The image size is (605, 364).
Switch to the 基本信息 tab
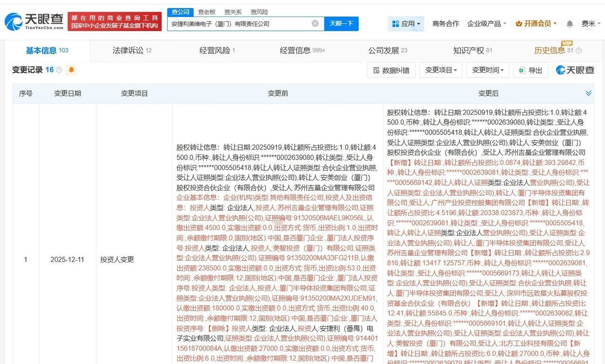click(x=47, y=51)
